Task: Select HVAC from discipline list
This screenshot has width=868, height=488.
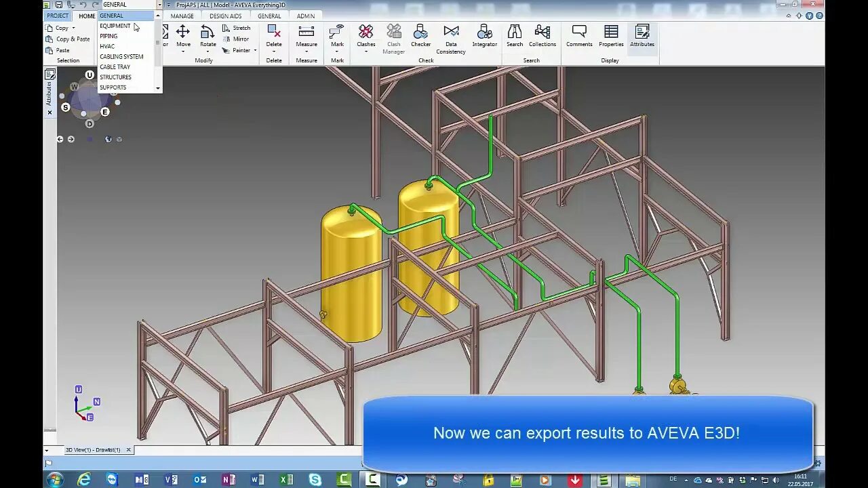Action: [126, 46]
